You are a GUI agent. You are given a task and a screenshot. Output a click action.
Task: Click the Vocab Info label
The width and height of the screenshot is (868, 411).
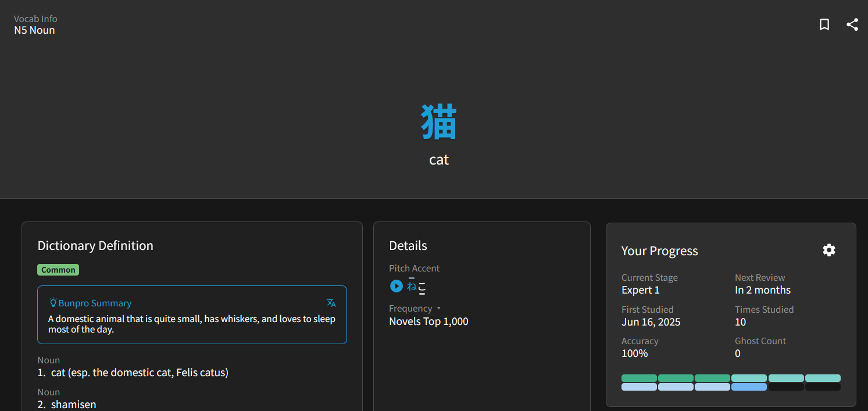(x=35, y=19)
